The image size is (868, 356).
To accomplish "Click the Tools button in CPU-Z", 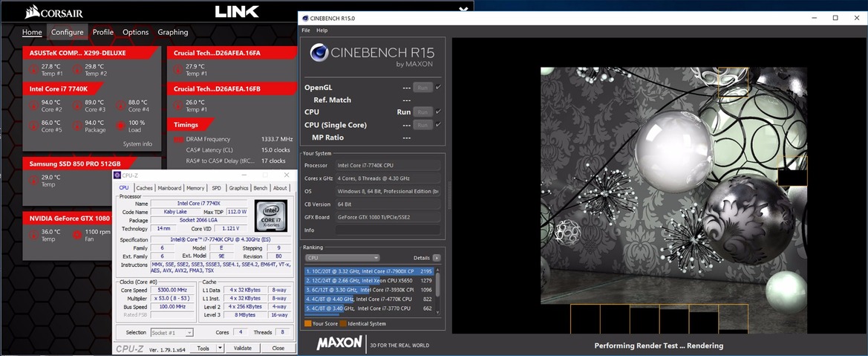I will click(203, 349).
